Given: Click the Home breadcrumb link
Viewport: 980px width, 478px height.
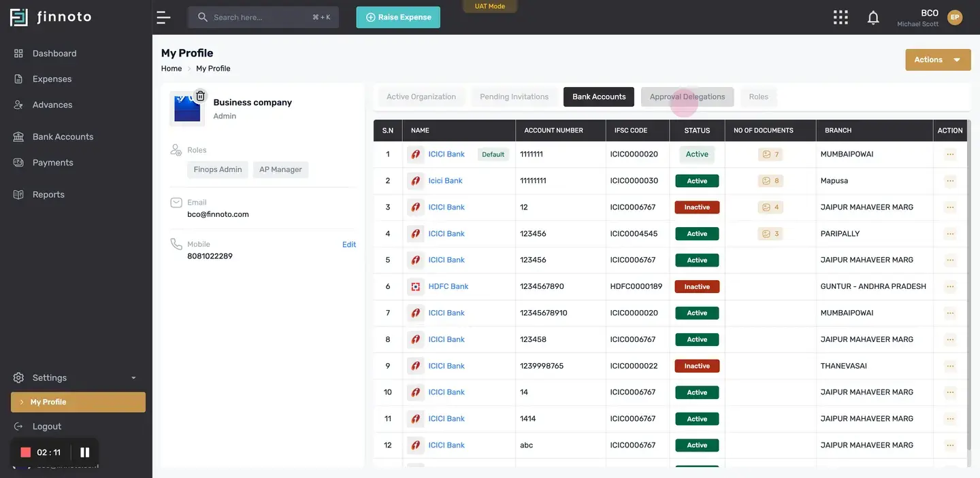Looking at the screenshot, I should [171, 69].
